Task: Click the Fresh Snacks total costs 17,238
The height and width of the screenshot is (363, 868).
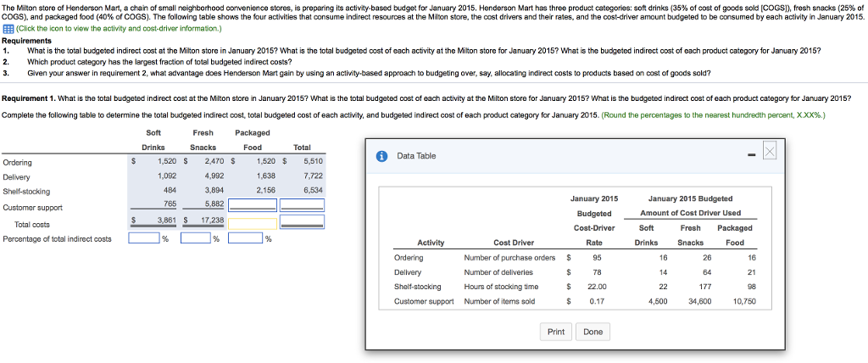Action: click(211, 220)
